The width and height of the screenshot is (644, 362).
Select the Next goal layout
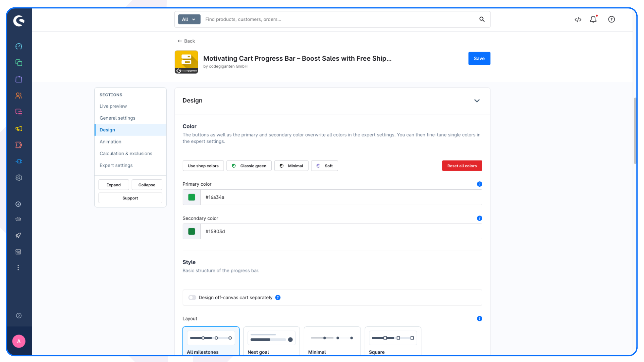(x=271, y=341)
